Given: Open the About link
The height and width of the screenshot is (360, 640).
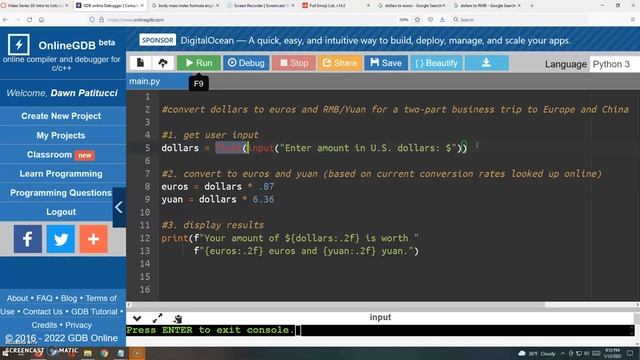Looking at the screenshot, I should pyautogui.click(x=18, y=298).
